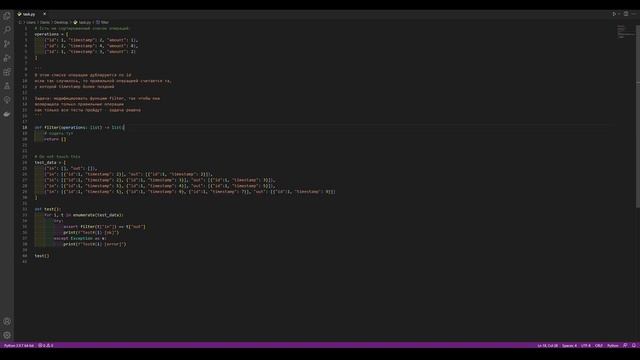640x360 pixels.
Task: Open run options dropdown arrow beside play
Action: 619,14
